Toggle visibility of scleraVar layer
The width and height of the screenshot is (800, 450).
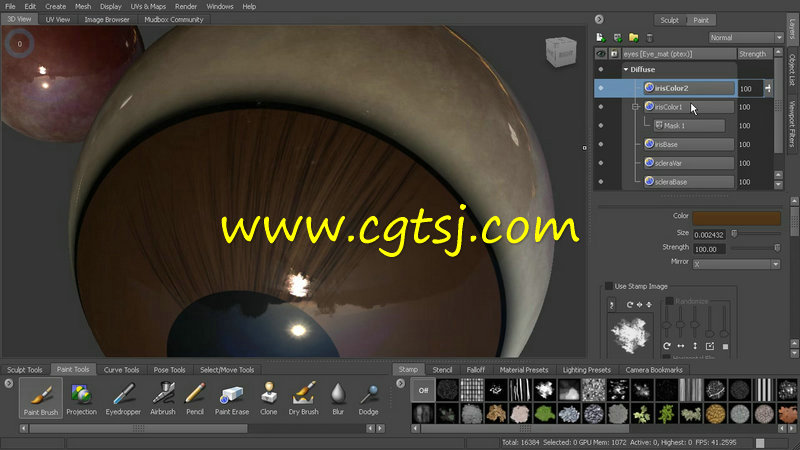pyautogui.click(x=601, y=163)
